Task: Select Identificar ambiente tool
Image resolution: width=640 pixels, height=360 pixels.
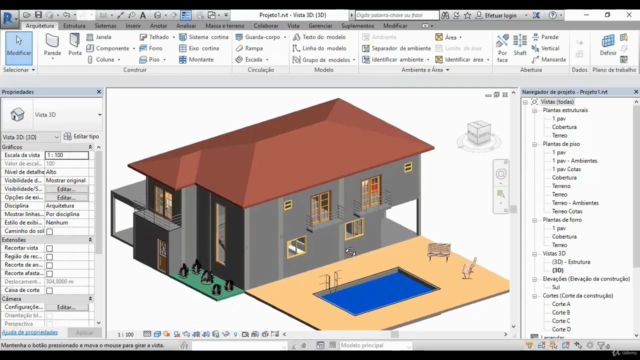Action: [393, 60]
